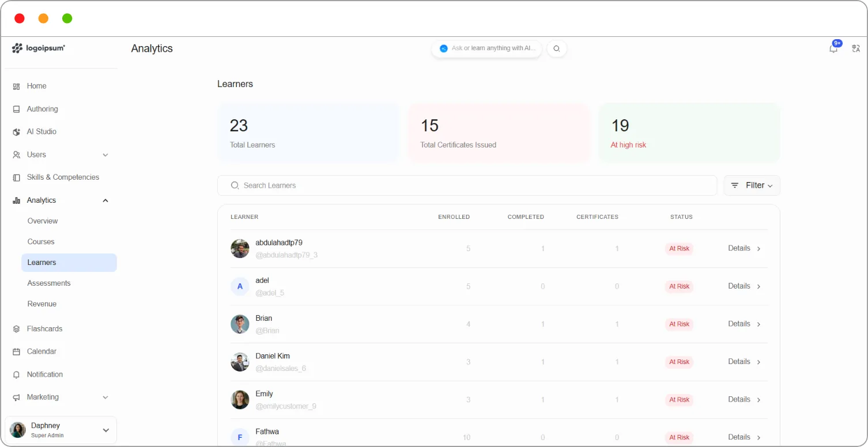Click the Total Certificates Issued card

[x=499, y=133]
